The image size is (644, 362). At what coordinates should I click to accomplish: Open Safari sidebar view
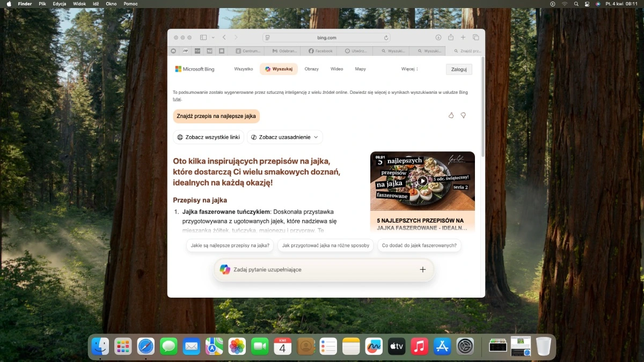(x=203, y=38)
